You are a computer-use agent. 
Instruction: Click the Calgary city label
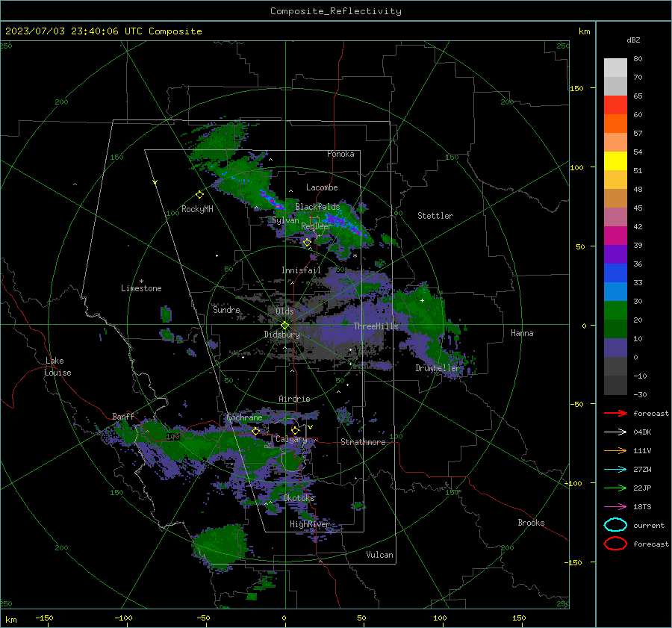click(291, 439)
